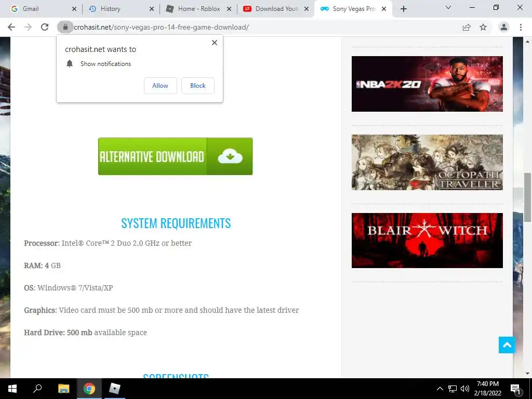
Task: Click the 'OS: Windows 7/Vista/XP' line
Action: pos(69,288)
